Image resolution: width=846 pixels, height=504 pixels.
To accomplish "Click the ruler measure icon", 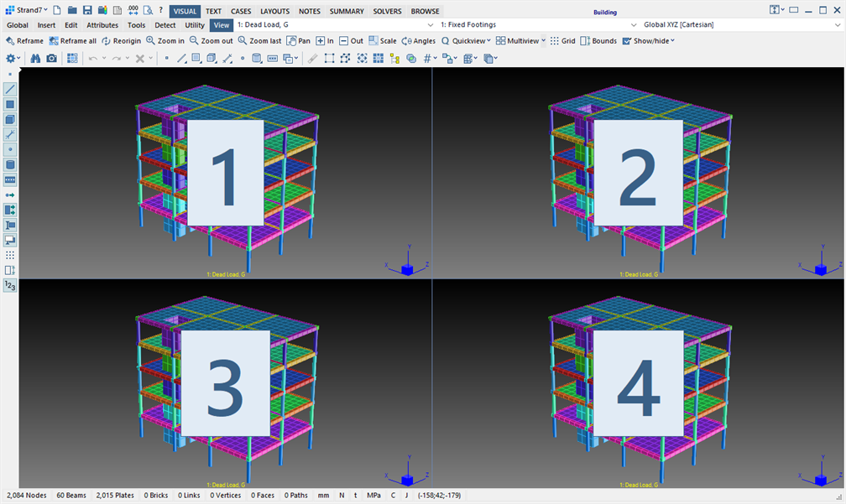I will [x=313, y=58].
